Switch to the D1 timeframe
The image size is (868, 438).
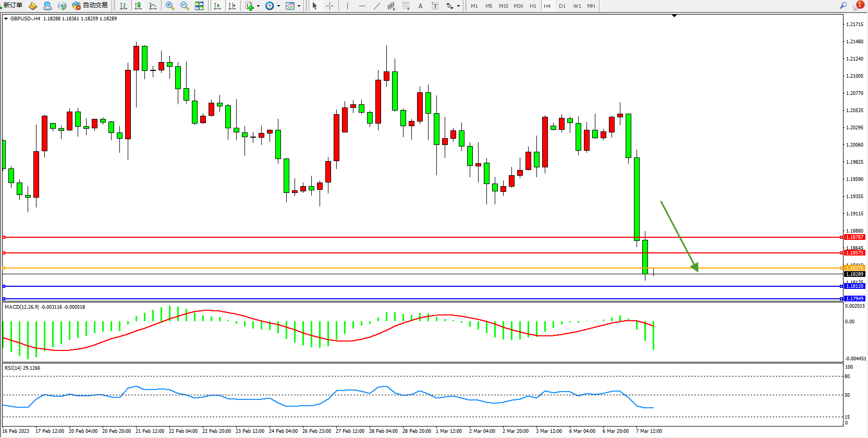(562, 6)
